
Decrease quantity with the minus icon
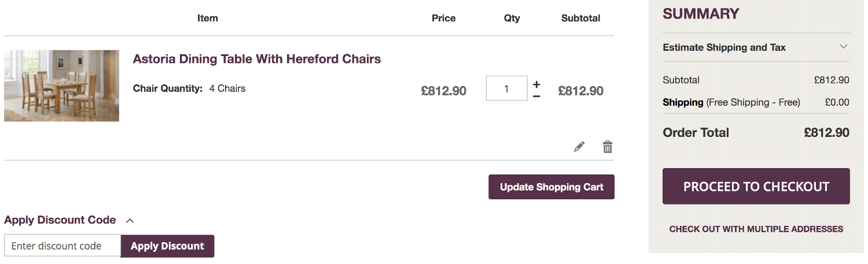point(536,96)
